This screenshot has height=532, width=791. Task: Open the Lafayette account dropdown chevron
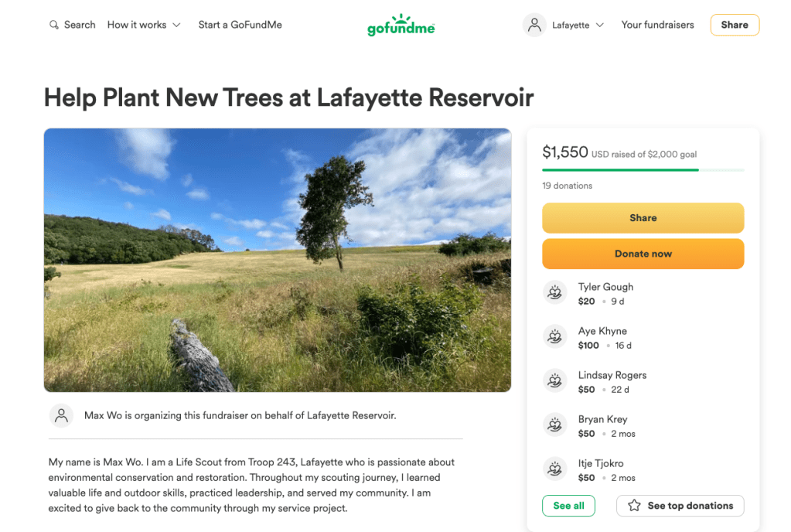pos(600,26)
